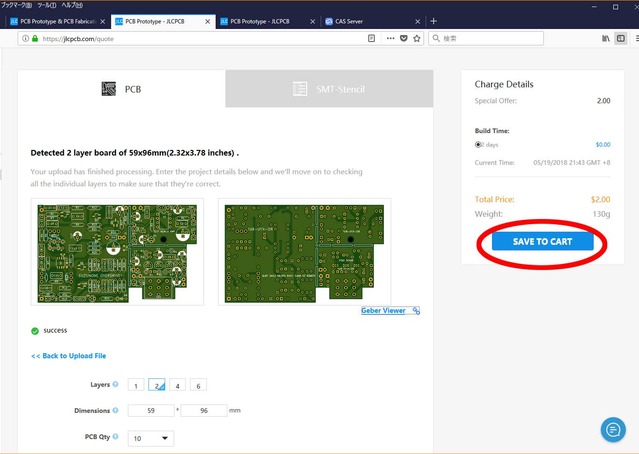Open the PCB Qty dropdown

click(151, 438)
